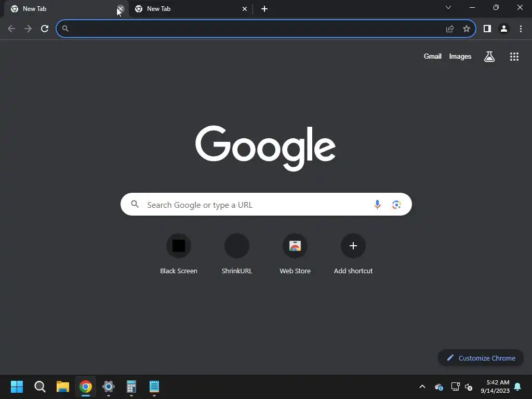Image resolution: width=532 pixels, height=399 pixels.
Task: Open the clock showing 5:42 AM
Action: click(x=495, y=387)
